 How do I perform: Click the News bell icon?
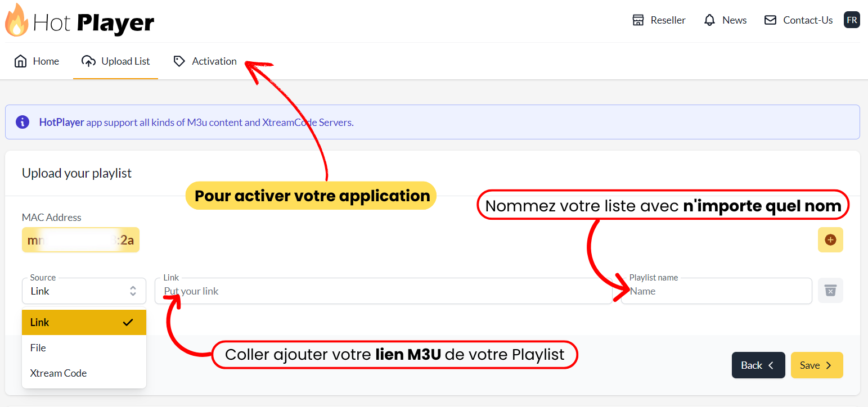(709, 20)
